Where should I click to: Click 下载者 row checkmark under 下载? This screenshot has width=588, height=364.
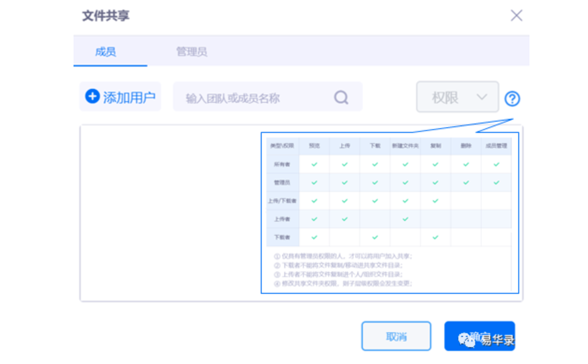click(x=375, y=237)
